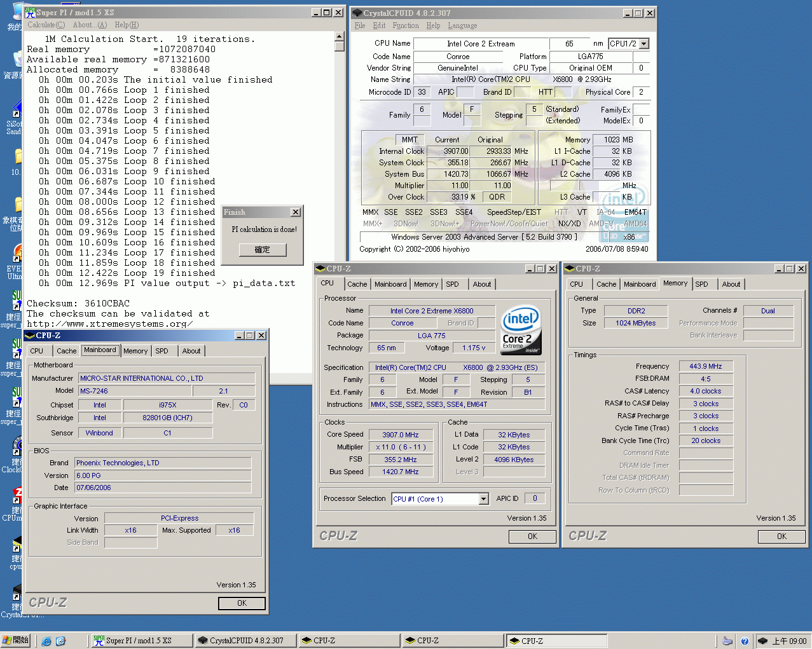The image size is (812, 649).
Task: Click OK in CPU-Z Motherboard window
Action: tap(242, 603)
